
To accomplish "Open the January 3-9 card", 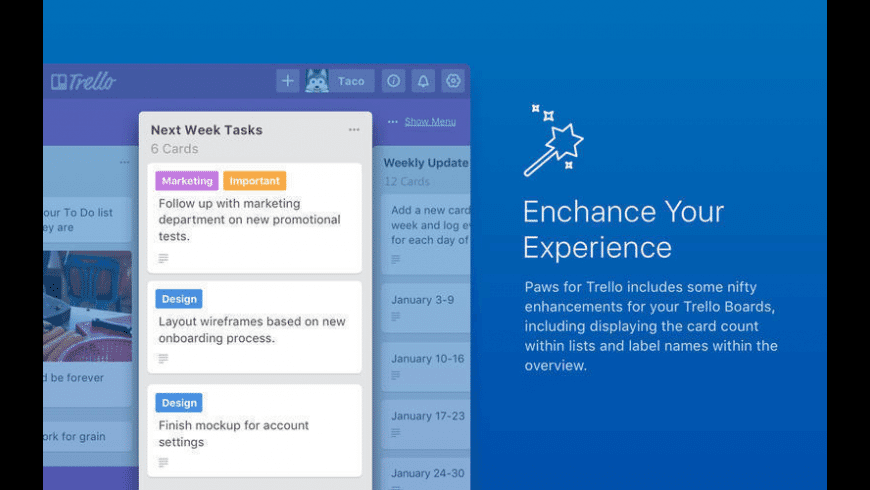I will click(x=426, y=308).
